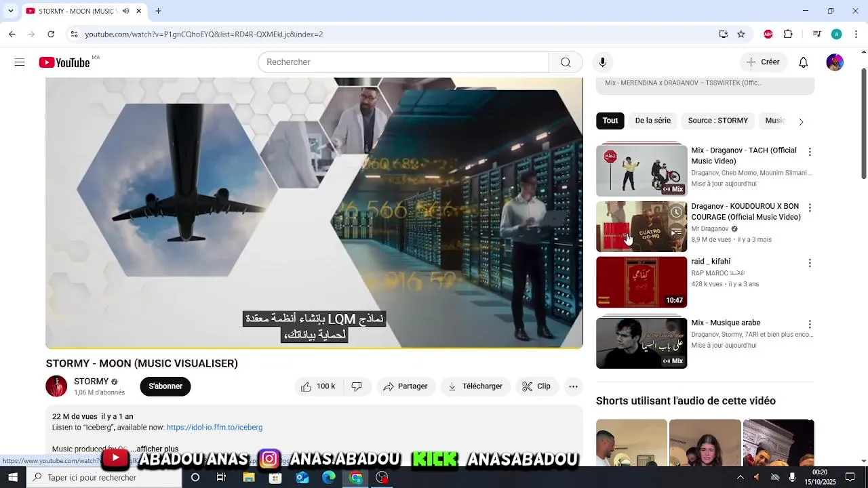Open options for Mix - Musique arabe

(809, 325)
